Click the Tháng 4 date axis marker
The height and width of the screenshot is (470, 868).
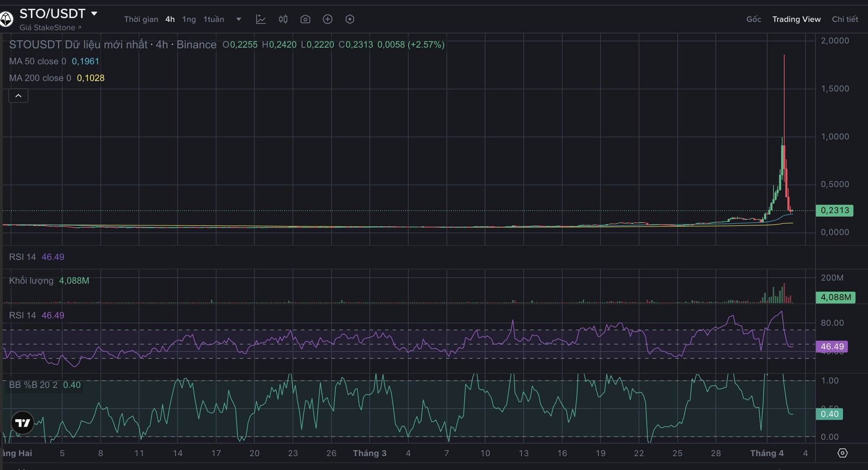click(767, 453)
